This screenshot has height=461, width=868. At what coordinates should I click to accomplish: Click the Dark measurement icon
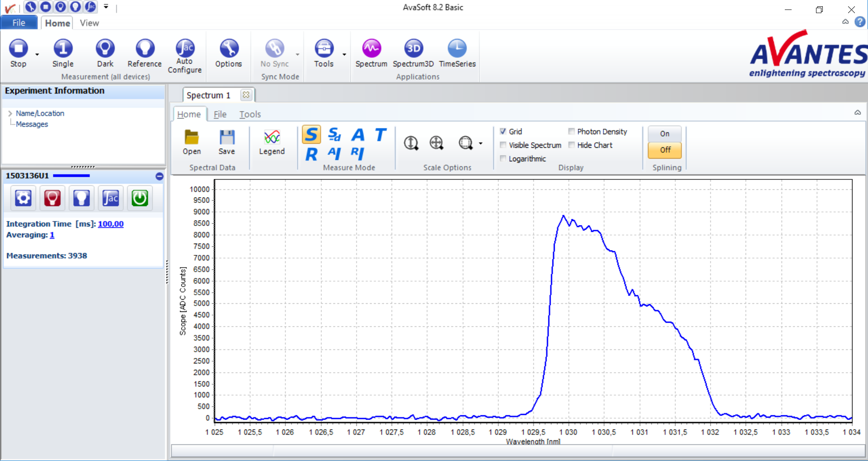(105, 49)
